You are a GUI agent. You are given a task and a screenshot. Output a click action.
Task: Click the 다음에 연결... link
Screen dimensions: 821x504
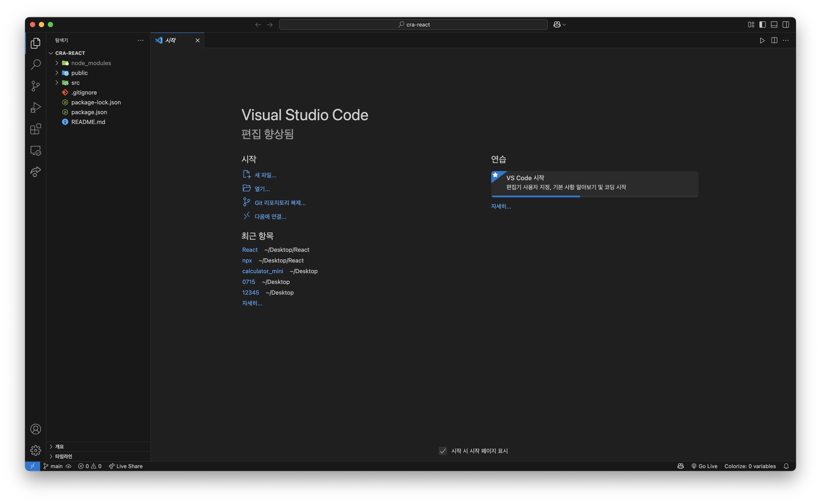coord(265,216)
